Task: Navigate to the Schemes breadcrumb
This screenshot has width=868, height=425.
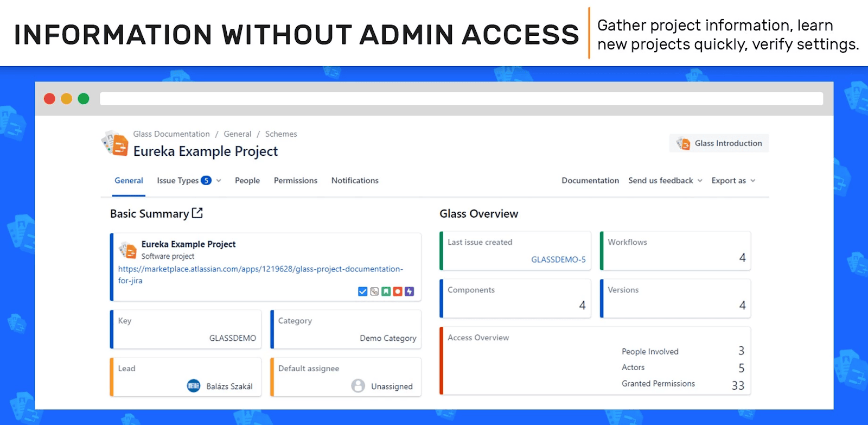Action: (281, 134)
